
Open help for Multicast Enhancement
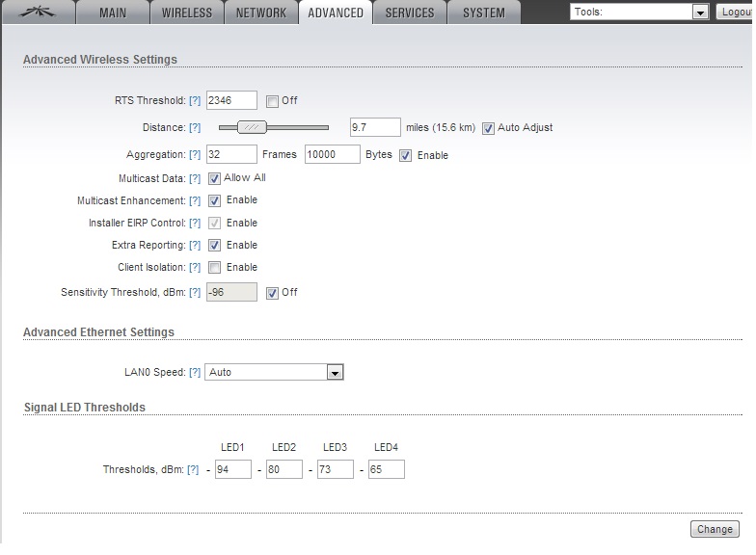coord(195,200)
